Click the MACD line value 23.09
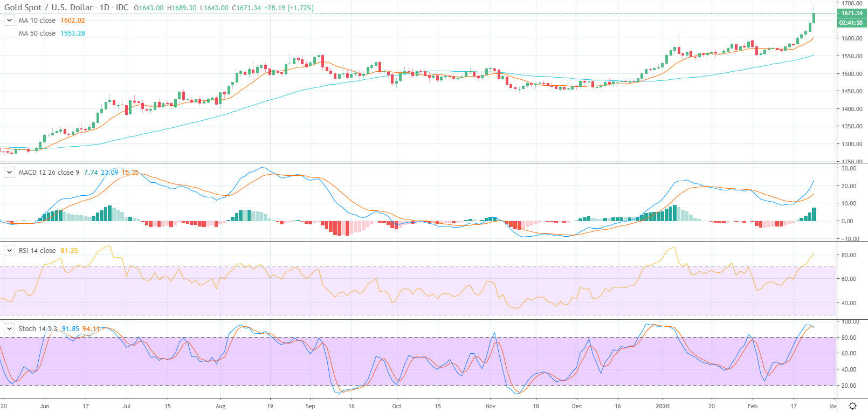The width and height of the screenshot is (868, 412). pos(109,173)
